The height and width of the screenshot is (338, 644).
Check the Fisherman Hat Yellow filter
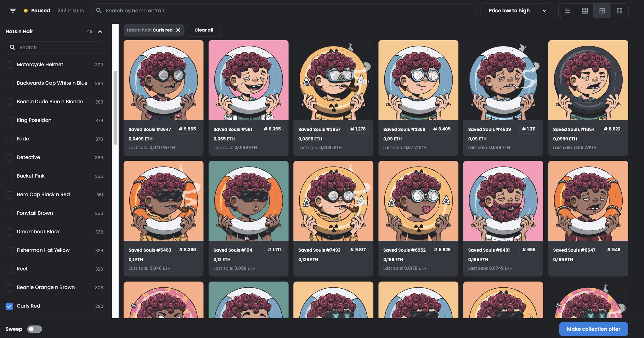pos(9,250)
